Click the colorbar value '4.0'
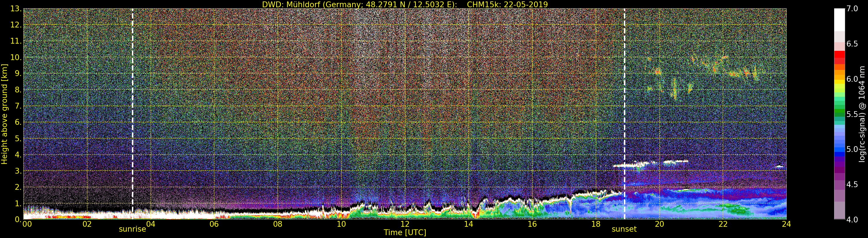 [852, 220]
